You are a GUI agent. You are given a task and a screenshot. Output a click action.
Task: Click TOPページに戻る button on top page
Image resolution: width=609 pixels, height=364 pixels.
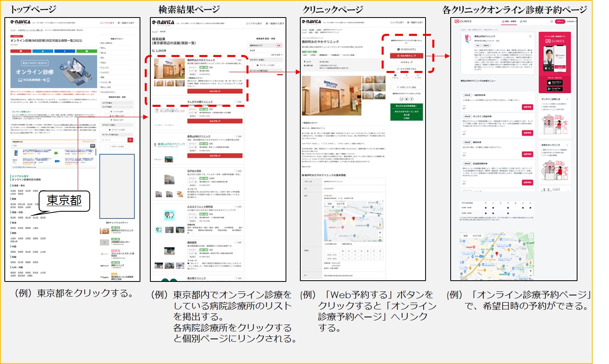117,147
